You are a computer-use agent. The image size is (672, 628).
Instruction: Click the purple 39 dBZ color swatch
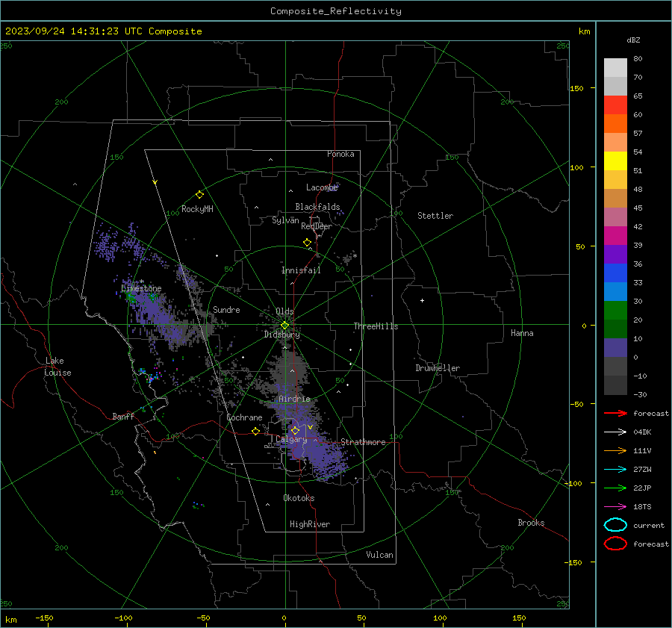(x=615, y=254)
